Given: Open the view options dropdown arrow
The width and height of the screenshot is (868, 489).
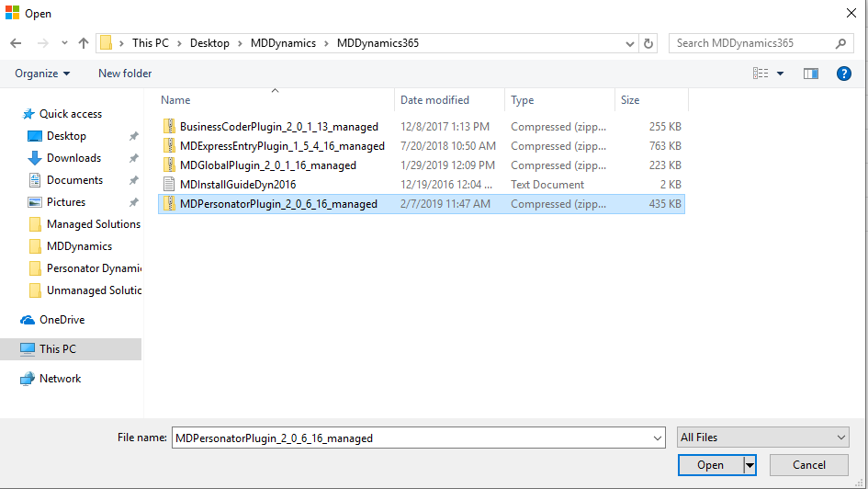Looking at the screenshot, I should [780, 74].
